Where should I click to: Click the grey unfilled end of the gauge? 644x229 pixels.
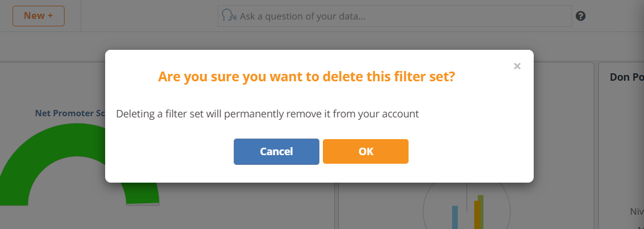(142, 204)
